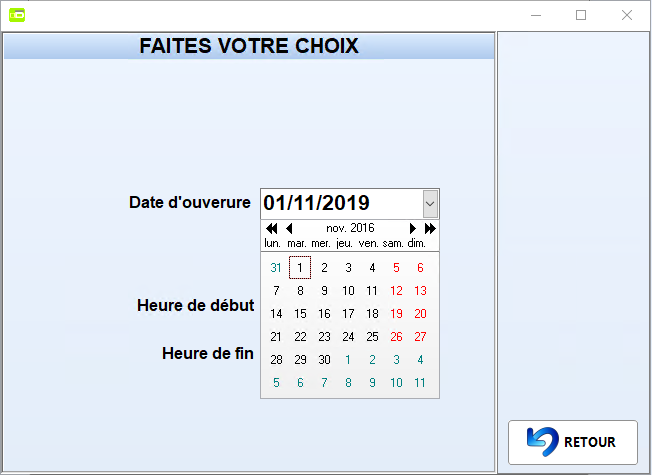Select day 15 in the calendar

300,314
